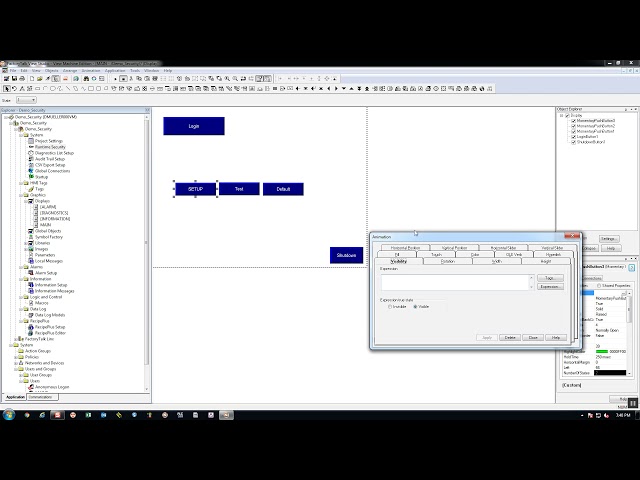Click Close in the Animation dialog
The image size is (640, 480).
coord(533,338)
